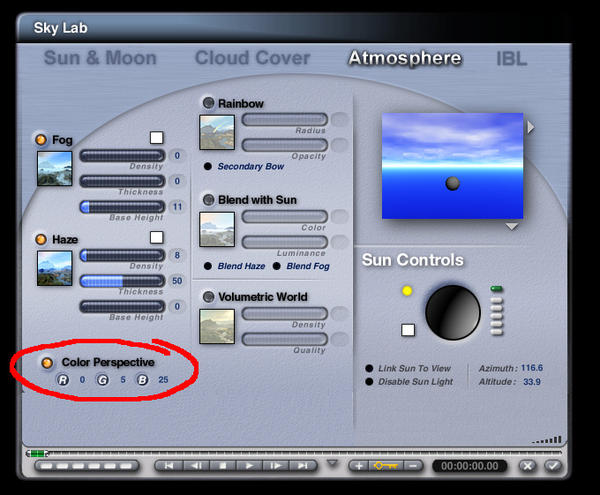This screenshot has height=495, width=600.
Task: Click the Color Perspective G button
Action: [x=102, y=380]
